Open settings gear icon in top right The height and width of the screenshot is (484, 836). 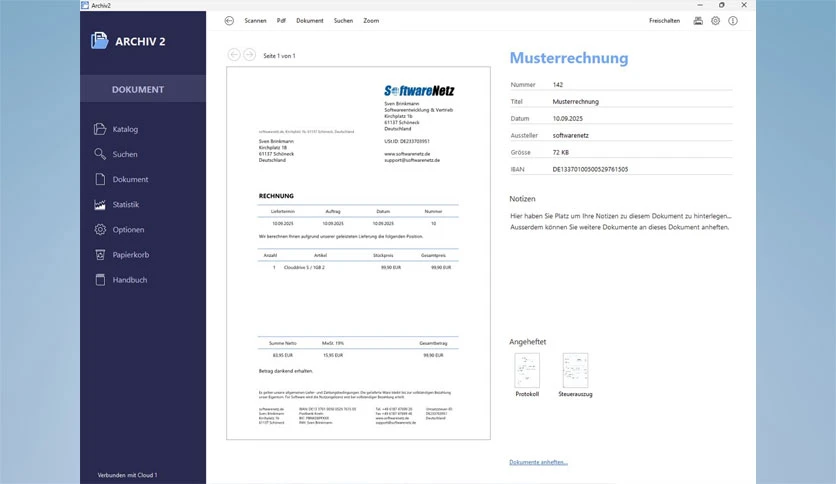pyautogui.click(x=716, y=21)
